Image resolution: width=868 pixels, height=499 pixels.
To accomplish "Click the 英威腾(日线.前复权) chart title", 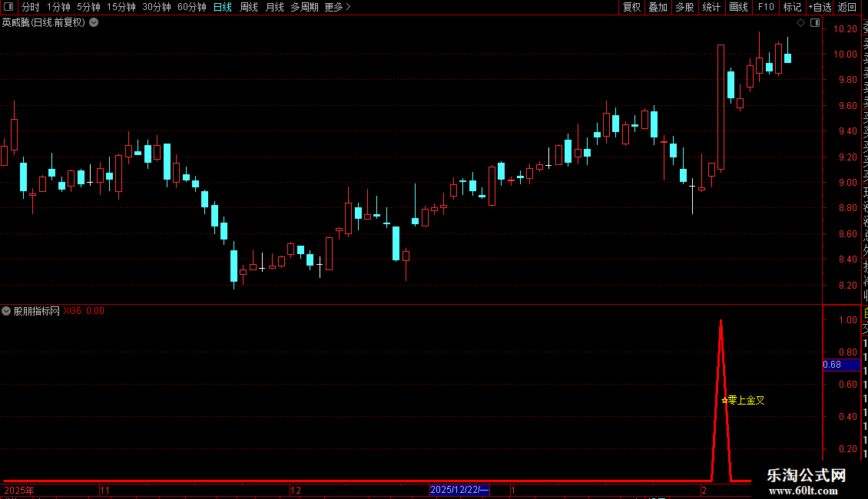I will pos(44,23).
